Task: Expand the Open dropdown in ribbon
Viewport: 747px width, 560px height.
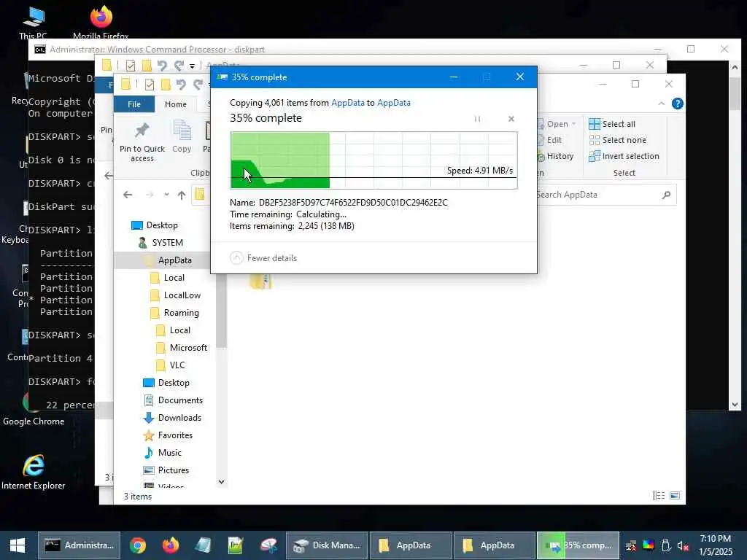Action: tap(573, 124)
